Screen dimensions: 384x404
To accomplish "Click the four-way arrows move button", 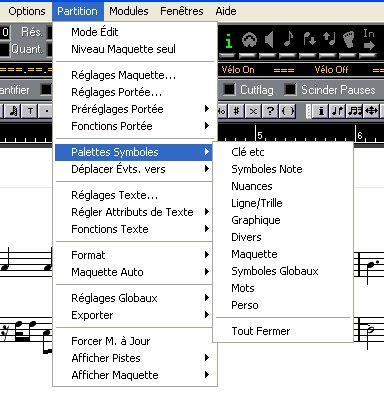I will coord(371,111).
